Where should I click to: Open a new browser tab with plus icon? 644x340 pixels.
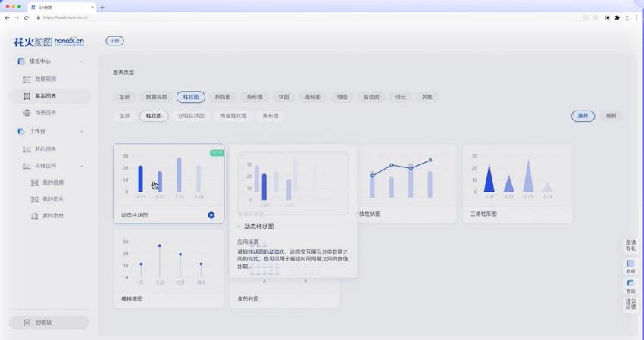click(x=102, y=8)
